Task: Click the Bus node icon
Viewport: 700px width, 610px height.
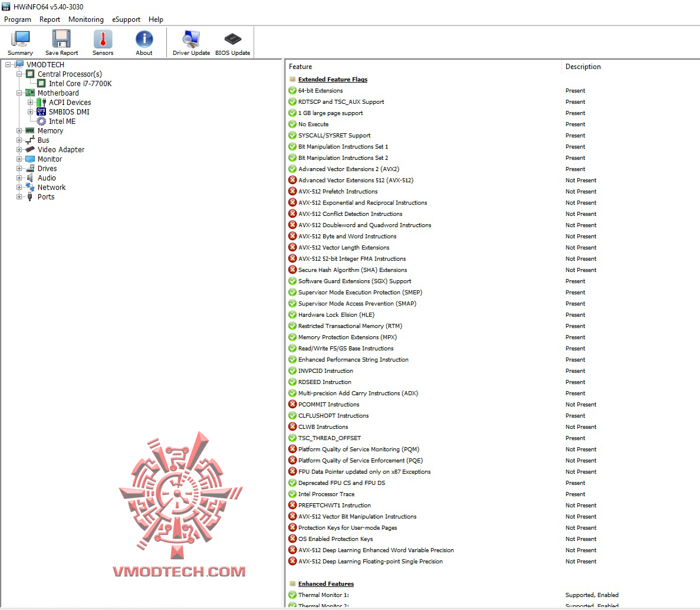Action: pyautogui.click(x=30, y=140)
